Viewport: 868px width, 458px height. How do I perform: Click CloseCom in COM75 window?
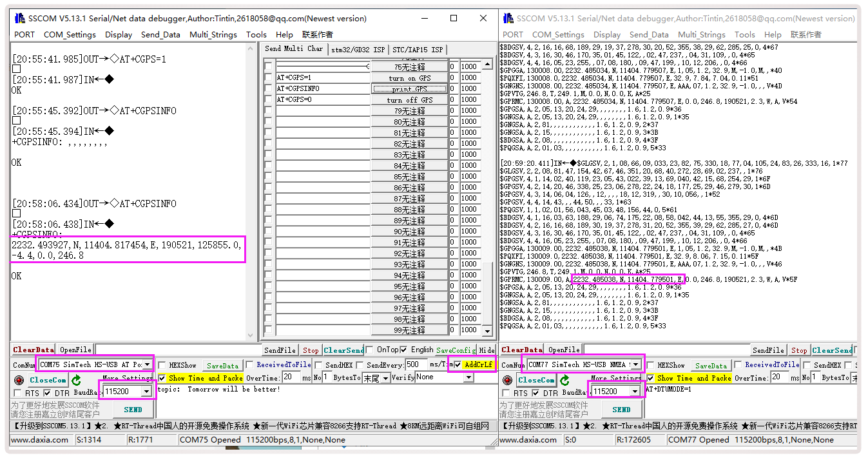[48, 380]
